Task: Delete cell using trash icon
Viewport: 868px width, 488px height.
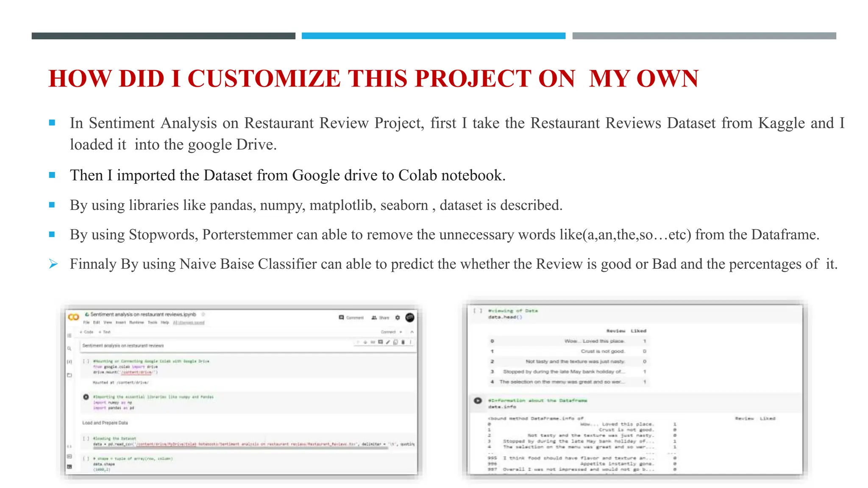Action: 403,342
